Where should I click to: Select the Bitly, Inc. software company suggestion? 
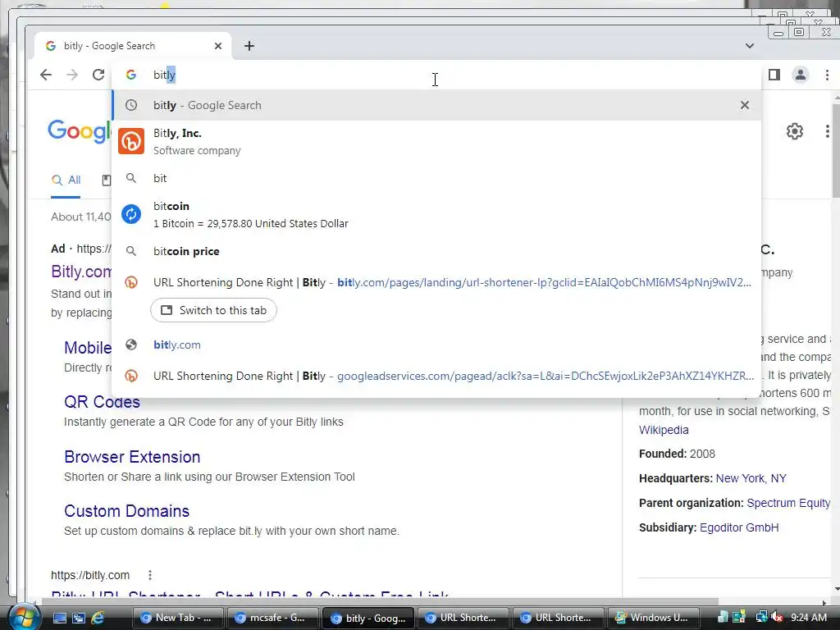[x=436, y=141]
